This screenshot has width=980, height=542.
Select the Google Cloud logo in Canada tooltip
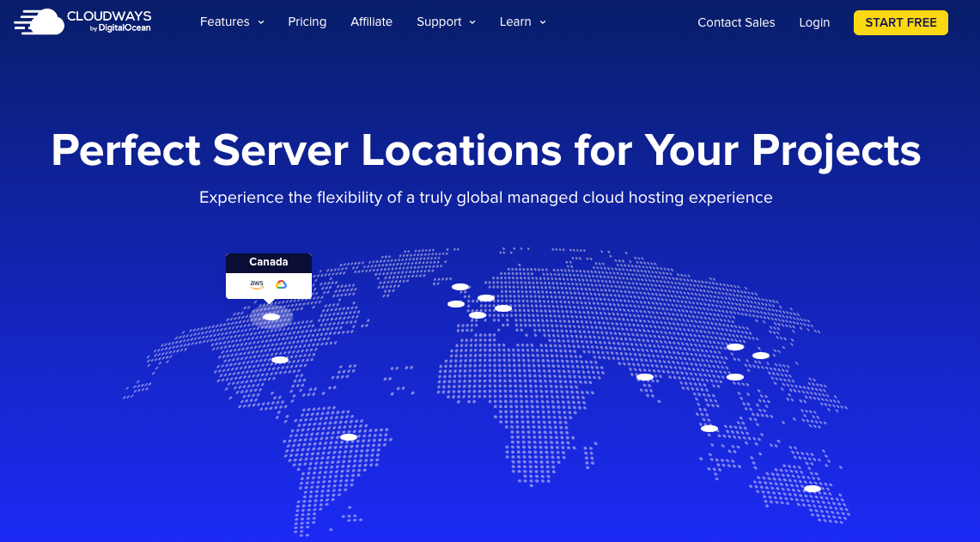[x=281, y=284]
